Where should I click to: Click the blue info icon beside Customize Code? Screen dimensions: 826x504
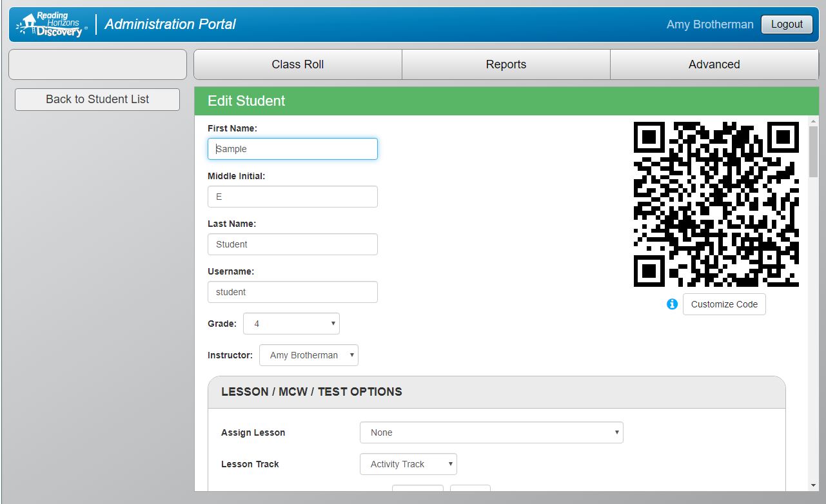click(672, 304)
